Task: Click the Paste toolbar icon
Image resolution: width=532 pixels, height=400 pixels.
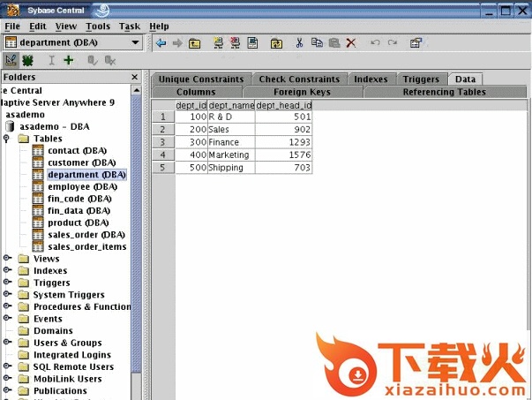Action: tap(334, 42)
